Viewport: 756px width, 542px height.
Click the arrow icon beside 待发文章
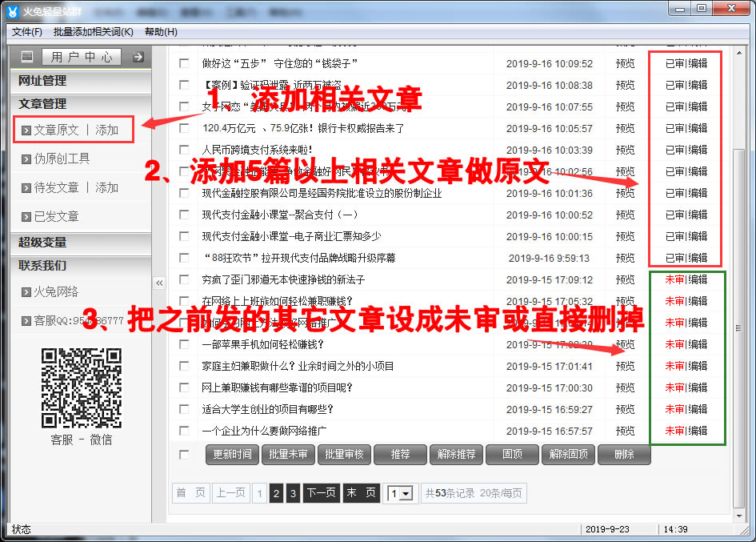(x=26, y=188)
